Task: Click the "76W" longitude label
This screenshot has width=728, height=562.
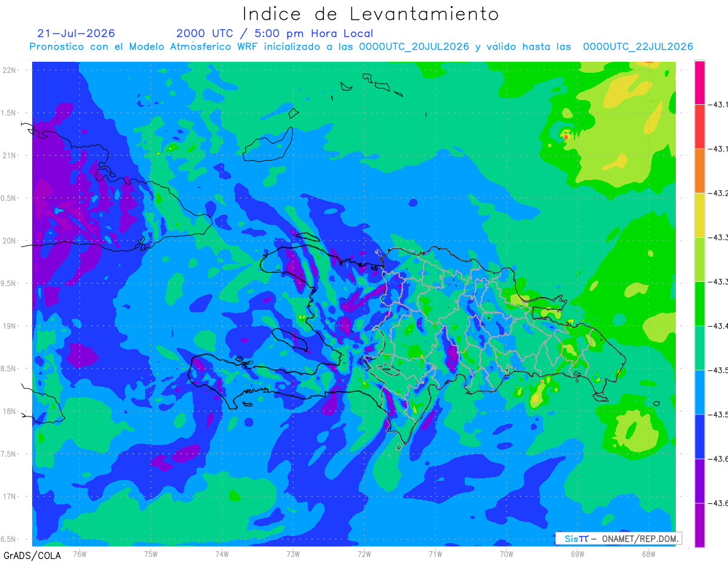Action: [79, 554]
